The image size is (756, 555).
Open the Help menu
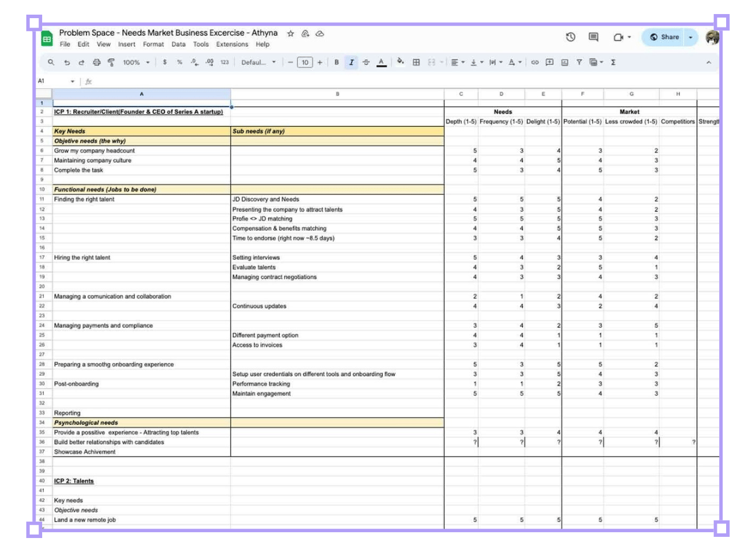263,44
